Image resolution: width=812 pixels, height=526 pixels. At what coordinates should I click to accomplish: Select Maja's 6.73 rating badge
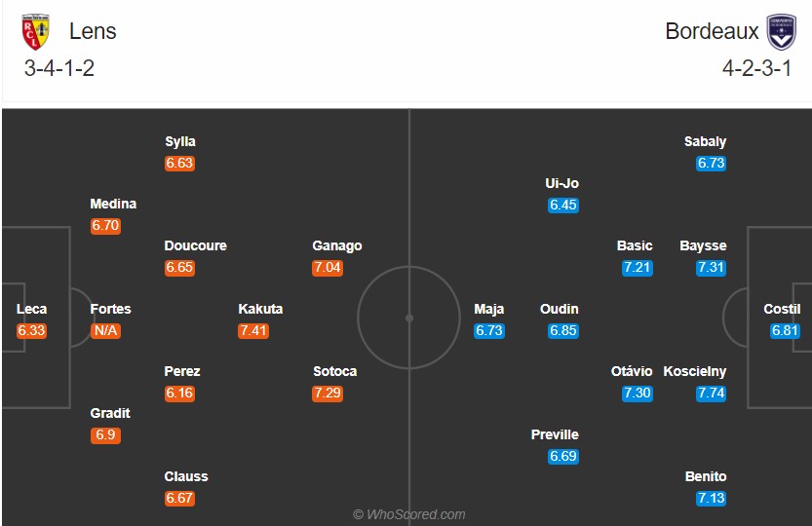point(489,330)
